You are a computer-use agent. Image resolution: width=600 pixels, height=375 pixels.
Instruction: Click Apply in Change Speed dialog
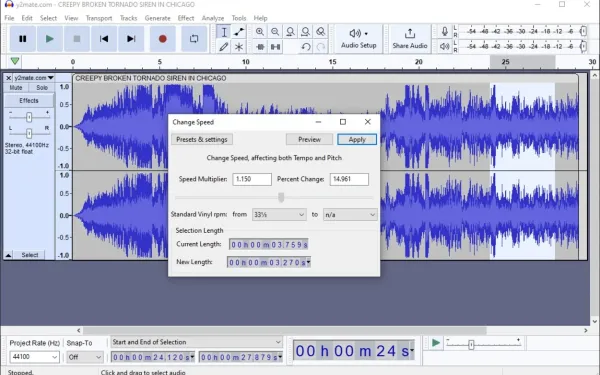click(x=357, y=139)
